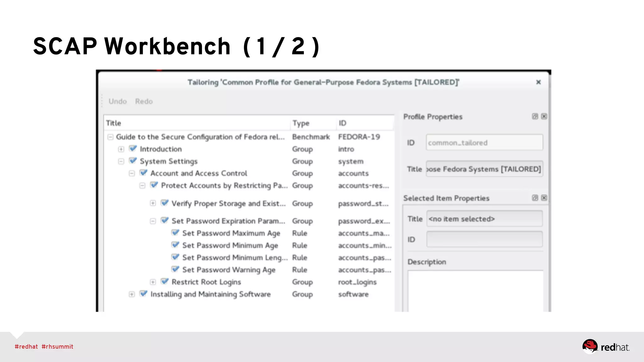Click the selected item ID field
Viewport: 644px width, 362px height.
[x=484, y=239]
